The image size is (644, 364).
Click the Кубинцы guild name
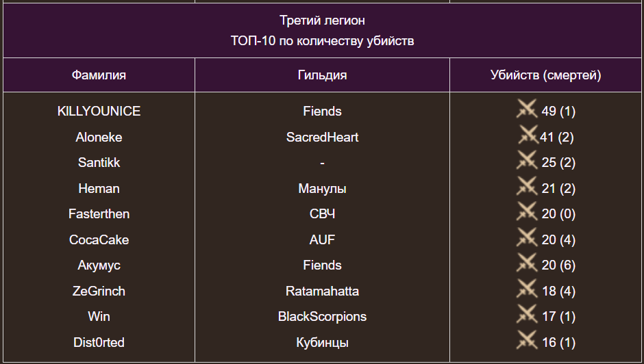(322, 342)
